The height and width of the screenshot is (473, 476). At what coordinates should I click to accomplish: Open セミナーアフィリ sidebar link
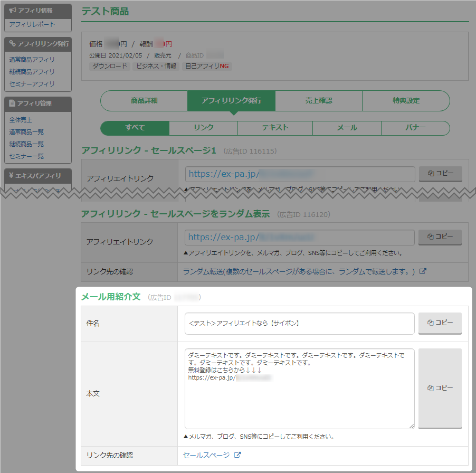coord(32,84)
